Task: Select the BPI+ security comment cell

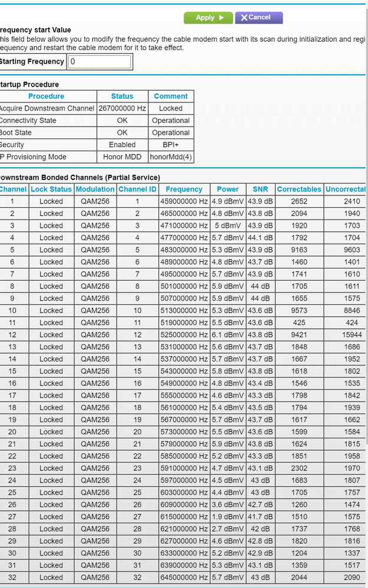Action: pos(171,145)
